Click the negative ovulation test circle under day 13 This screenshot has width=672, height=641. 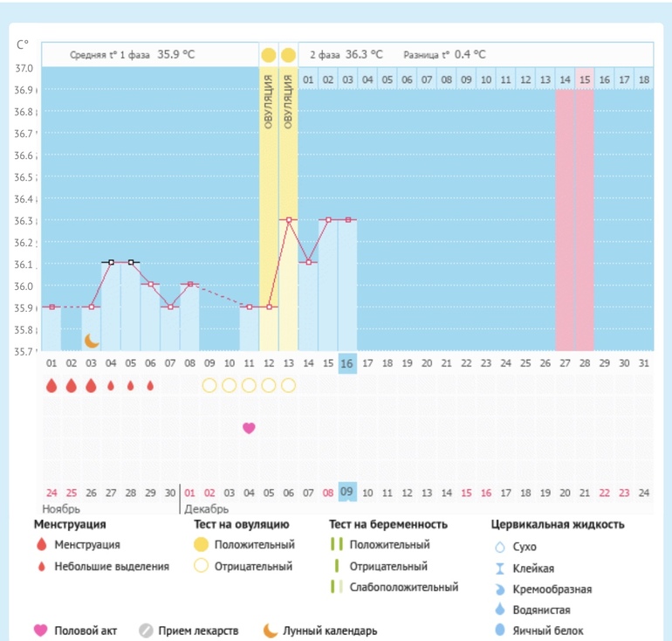[288, 385]
